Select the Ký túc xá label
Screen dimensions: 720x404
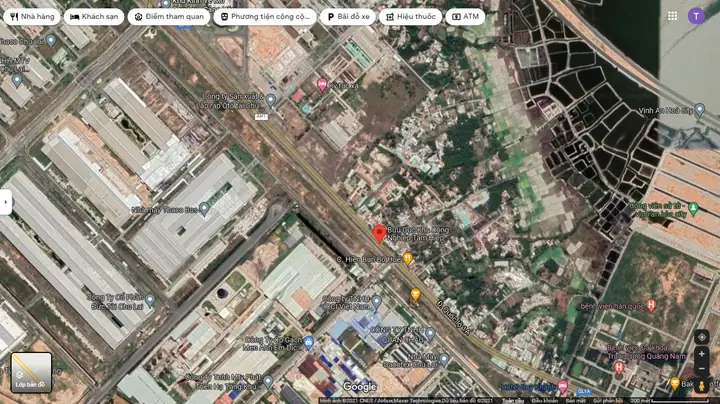(344, 85)
